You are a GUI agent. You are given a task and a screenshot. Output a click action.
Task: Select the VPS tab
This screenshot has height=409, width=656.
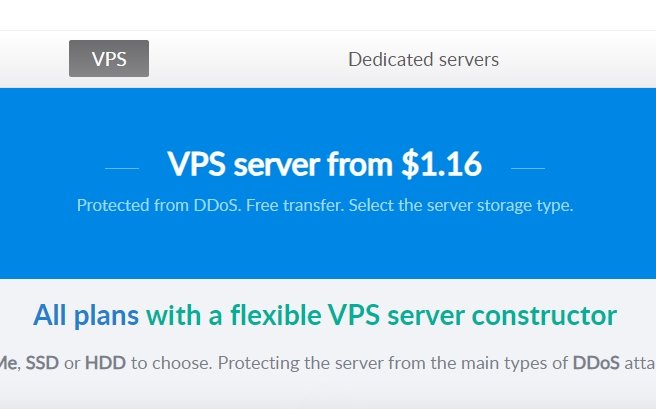(109, 59)
